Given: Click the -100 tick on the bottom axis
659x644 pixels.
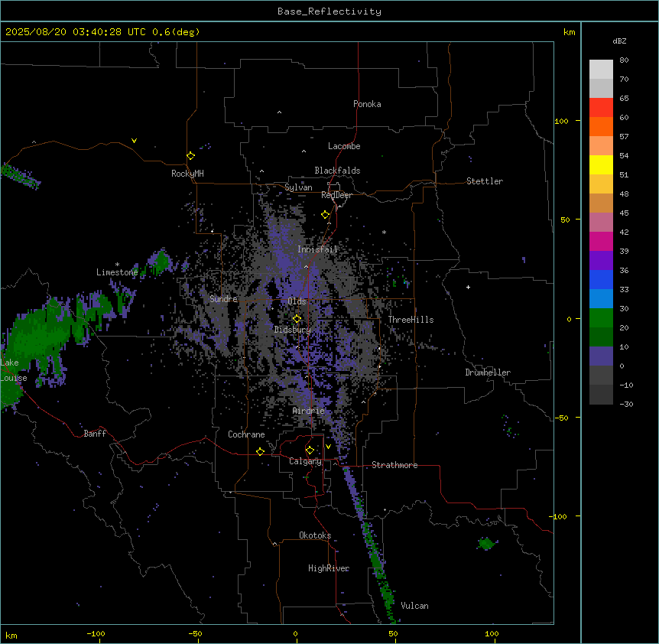Looking at the screenshot, I should click(96, 633).
